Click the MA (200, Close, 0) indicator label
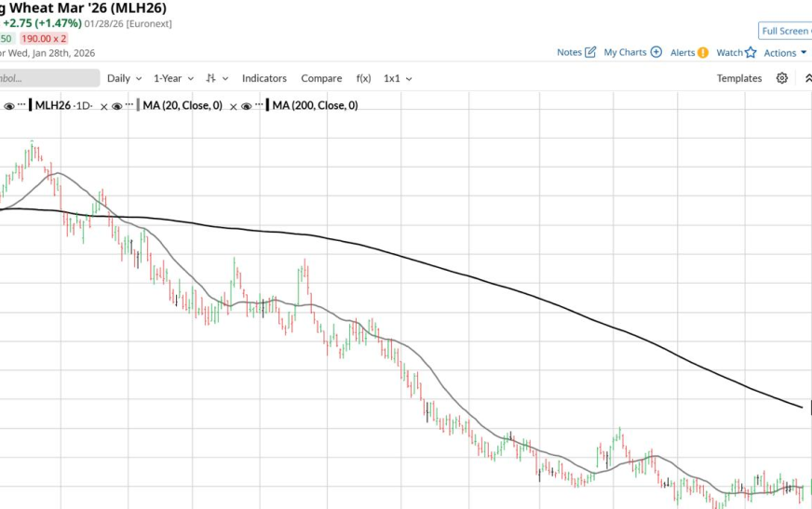Viewport: 812px width, 509px height. tap(315, 105)
